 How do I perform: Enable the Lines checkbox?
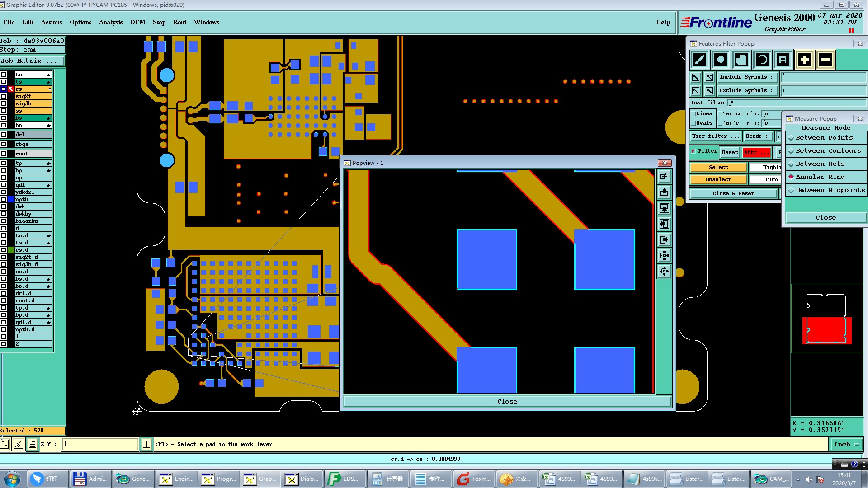[x=693, y=114]
